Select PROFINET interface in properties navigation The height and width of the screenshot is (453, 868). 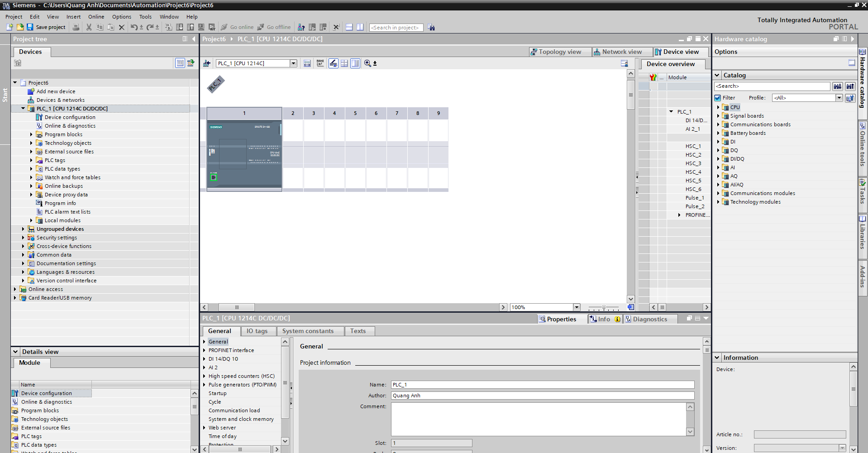tap(231, 350)
